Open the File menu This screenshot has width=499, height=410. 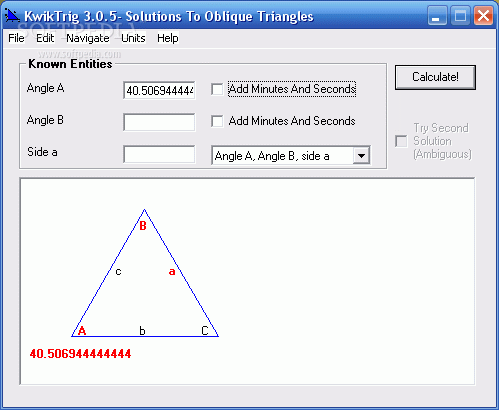[x=16, y=38]
